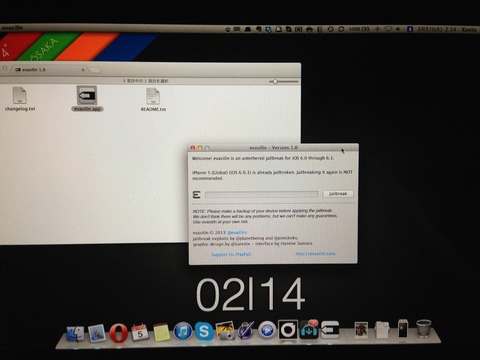Click the clock in the menu bar
The image size is (480, 360).
pos(437,30)
